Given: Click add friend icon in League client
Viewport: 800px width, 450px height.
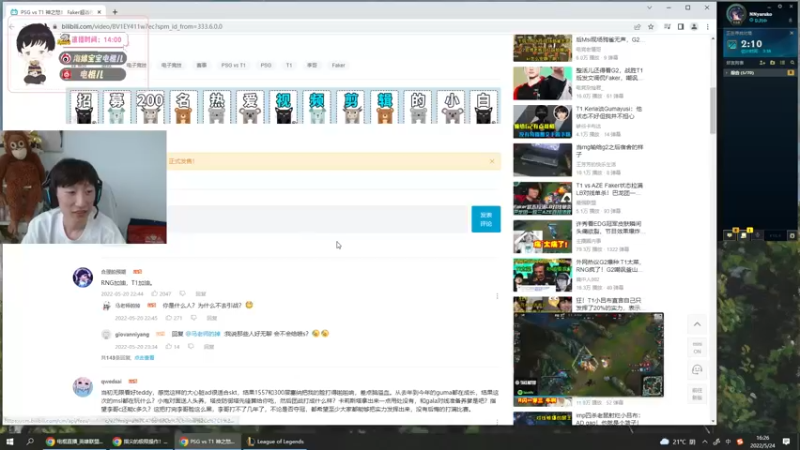Looking at the screenshot, I should point(762,63).
